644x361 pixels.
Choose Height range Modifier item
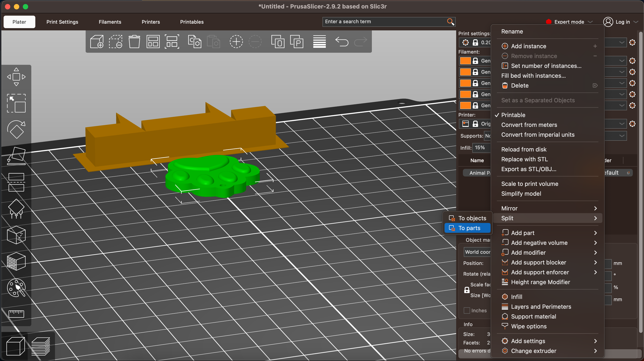(x=547, y=282)
